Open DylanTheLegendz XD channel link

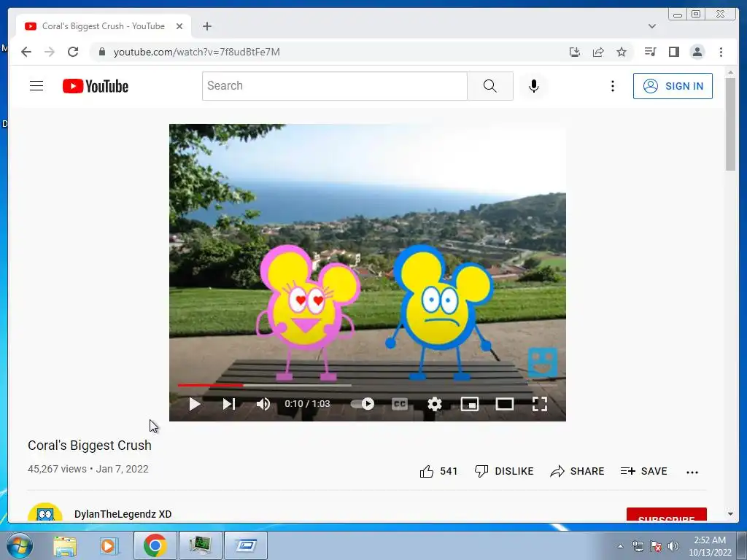pyautogui.click(x=123, y=514)
